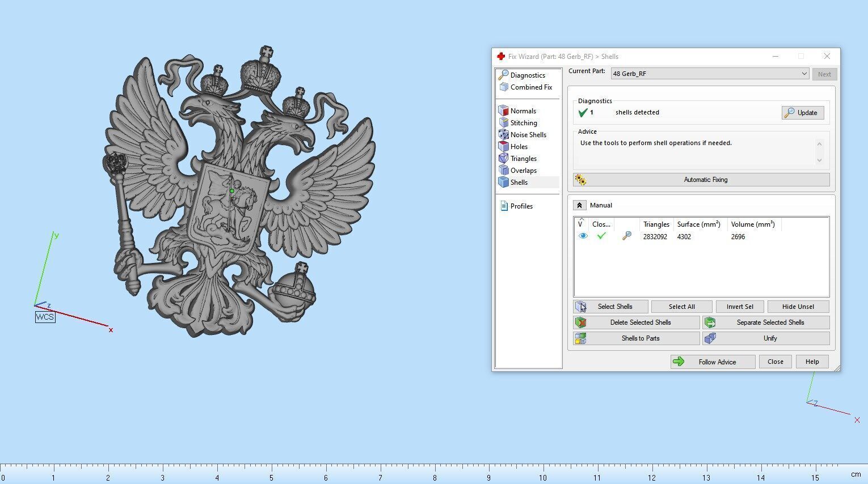Minimize the Fix Wizard dialog
The image size is (868, 484).
[x=775, y=56]
